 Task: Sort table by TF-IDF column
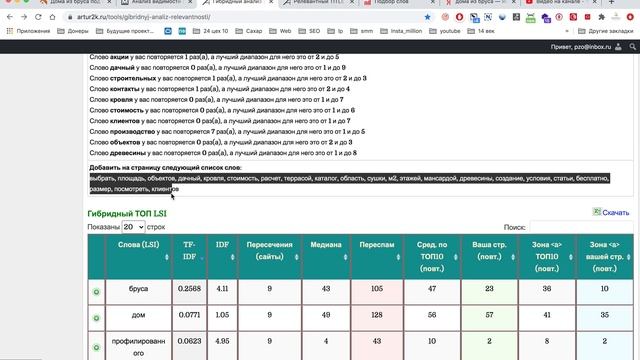tap(189, 256)
